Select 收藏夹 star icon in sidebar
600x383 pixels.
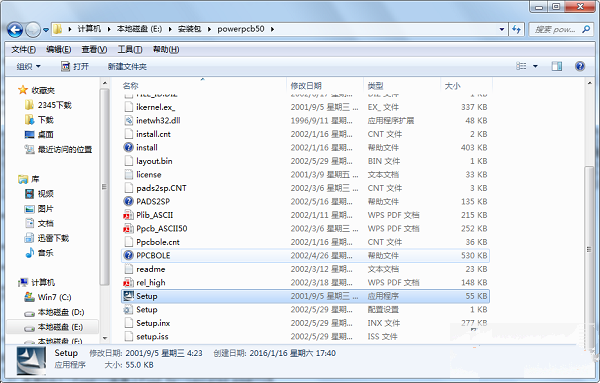click(23, 90)
